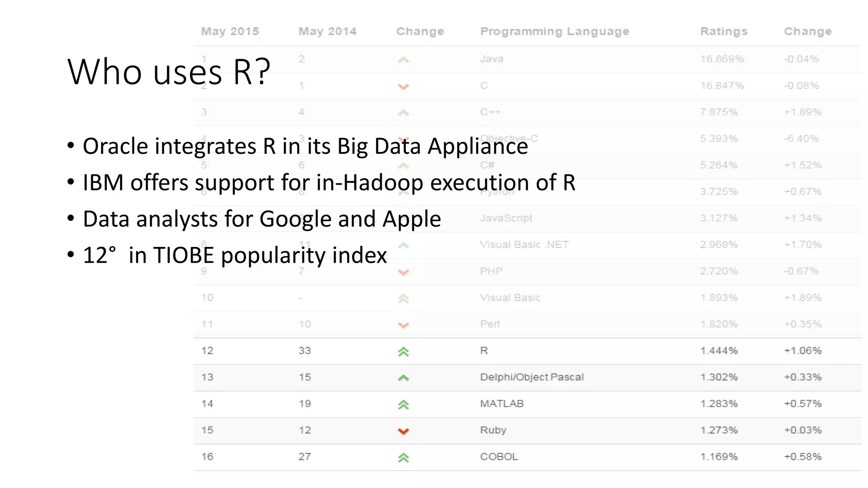Click the 'May 2014' column header

click(328, 31)
